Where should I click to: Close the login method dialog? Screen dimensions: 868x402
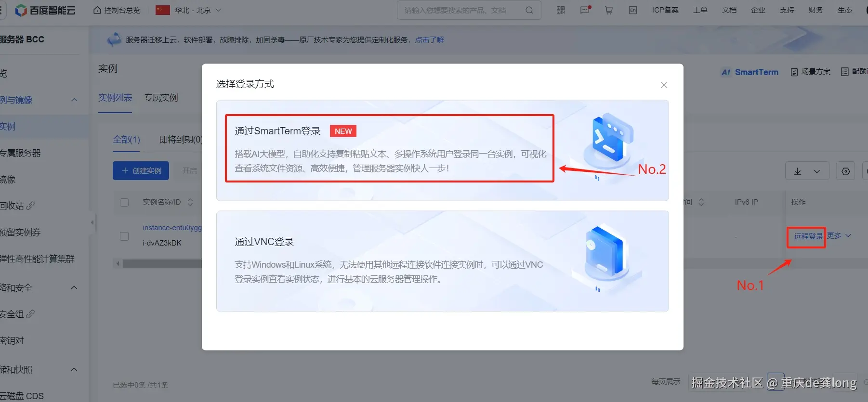(x=664, y=85)
